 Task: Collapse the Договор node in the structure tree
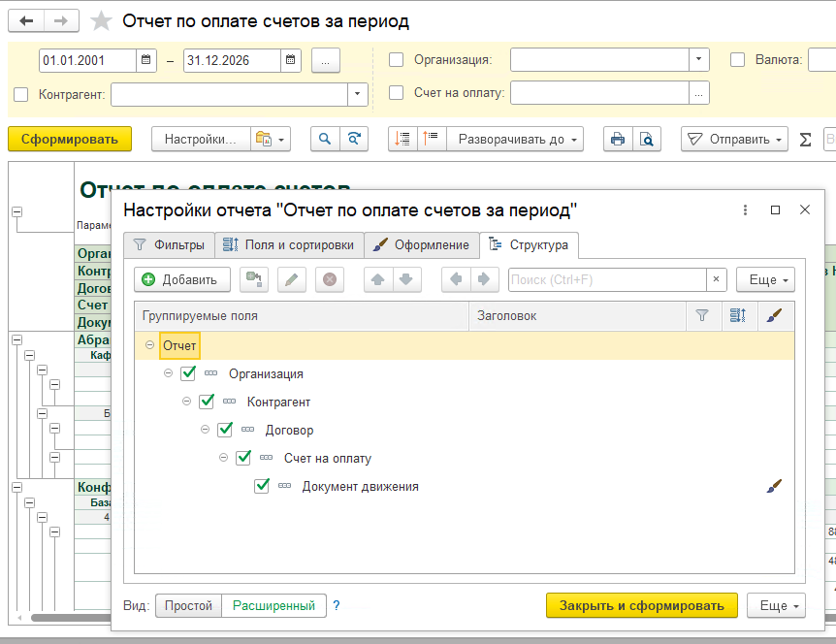coord(206,429)
